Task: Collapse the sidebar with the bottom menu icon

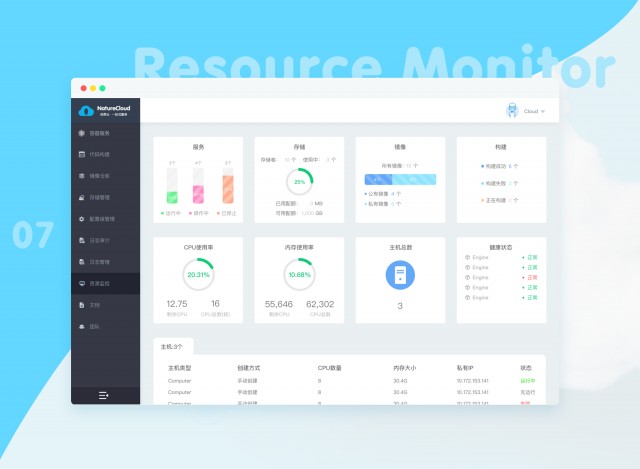Action: [x=103, y=396]
